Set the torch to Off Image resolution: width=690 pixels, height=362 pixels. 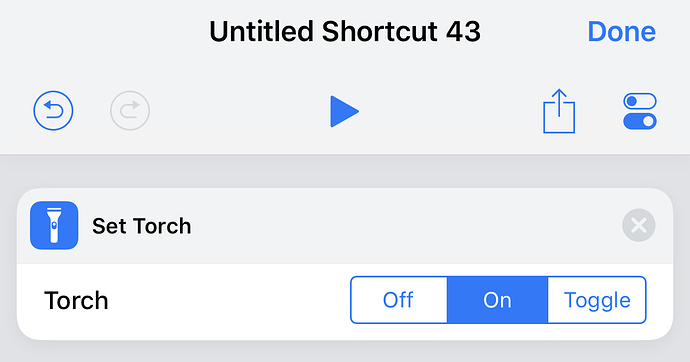click(399, 300)
